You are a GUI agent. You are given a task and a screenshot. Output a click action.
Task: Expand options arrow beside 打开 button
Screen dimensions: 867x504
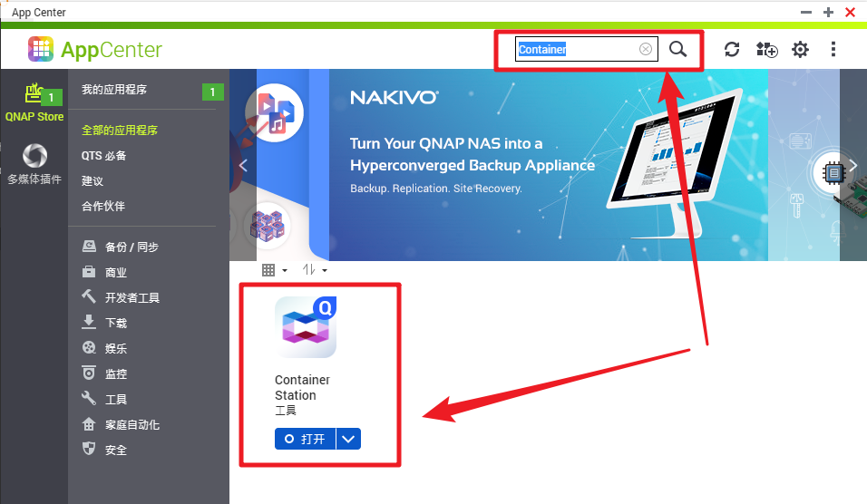click(x=348, y=439)
